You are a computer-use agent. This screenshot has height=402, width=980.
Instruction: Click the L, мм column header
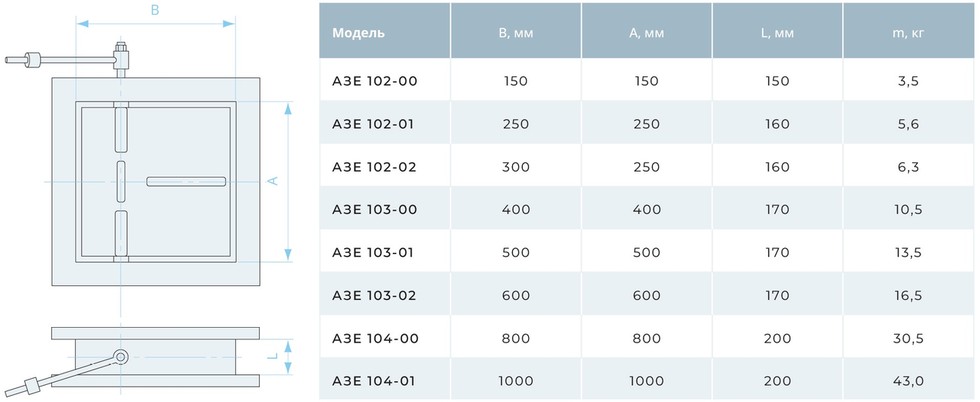(777, 33)
